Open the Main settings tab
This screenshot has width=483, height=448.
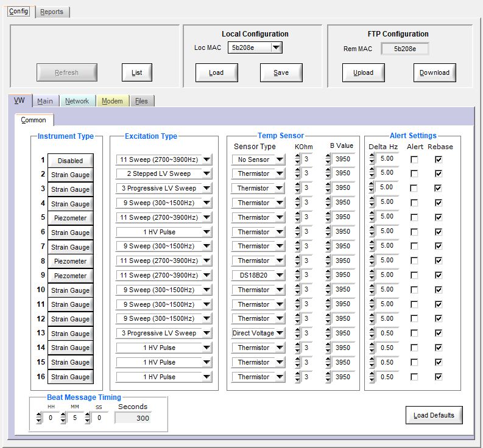click(45, 101)
